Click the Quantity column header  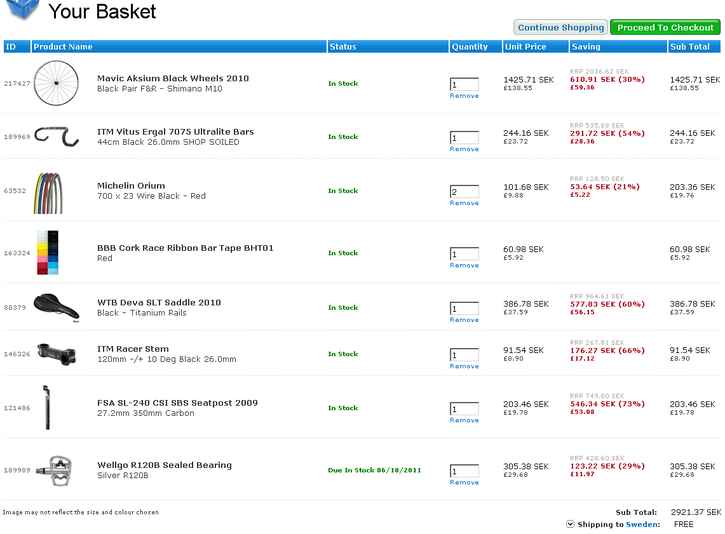[x=476, y=47]
